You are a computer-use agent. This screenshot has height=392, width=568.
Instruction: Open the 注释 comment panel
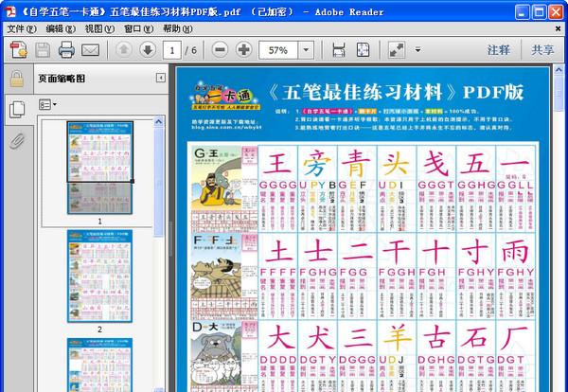pos(499,50)
